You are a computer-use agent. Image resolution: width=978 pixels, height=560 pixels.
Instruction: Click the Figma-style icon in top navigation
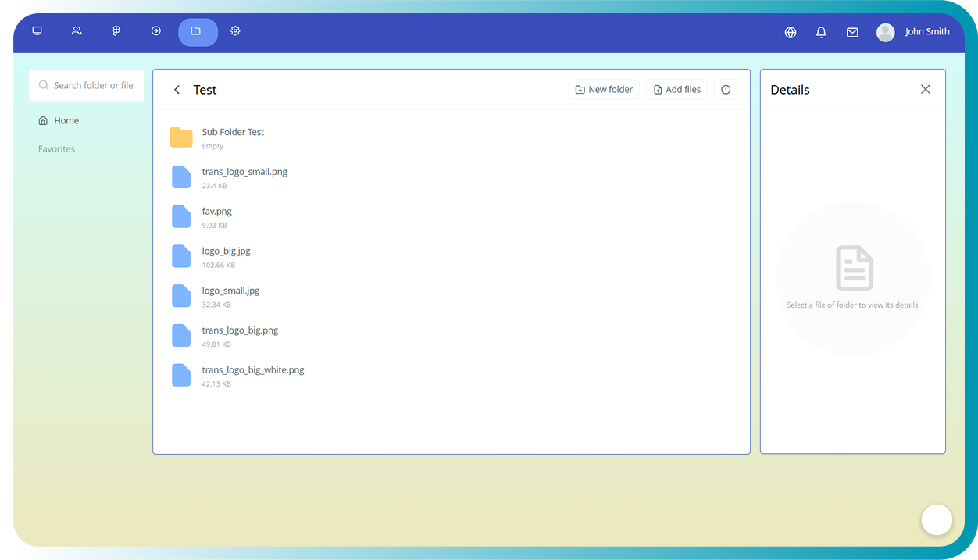pos(116,31)
